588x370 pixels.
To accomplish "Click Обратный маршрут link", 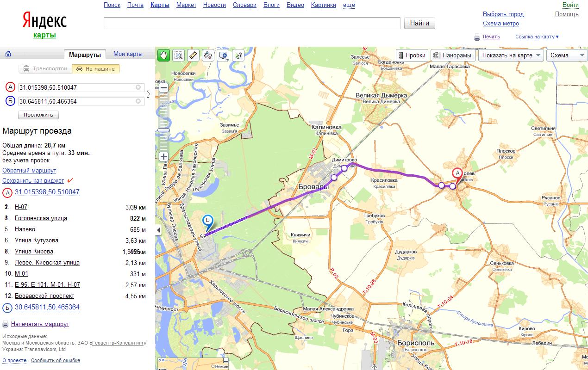I will pyautogui.click(x=29, y=171).
